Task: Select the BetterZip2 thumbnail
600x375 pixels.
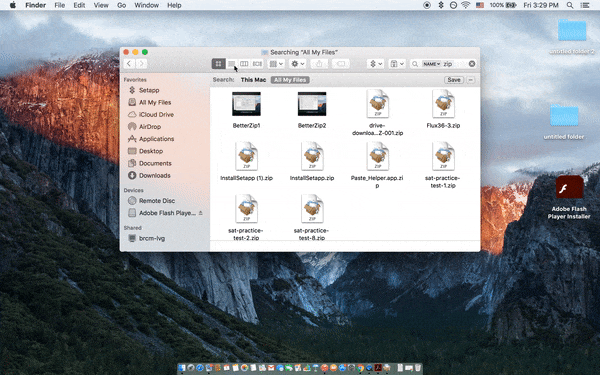Action: [x=312, y=104]
